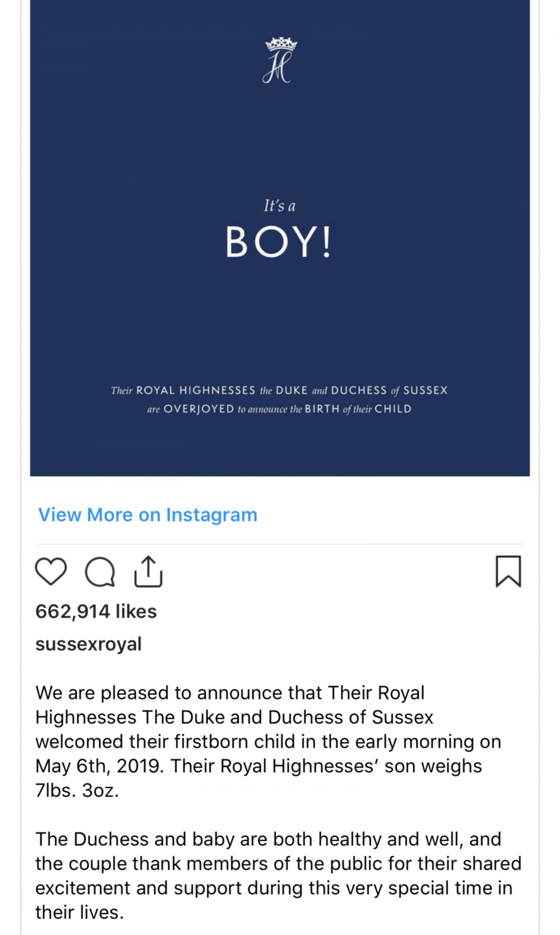Click the "We are pleased to announce" caption line

(230, 693)
